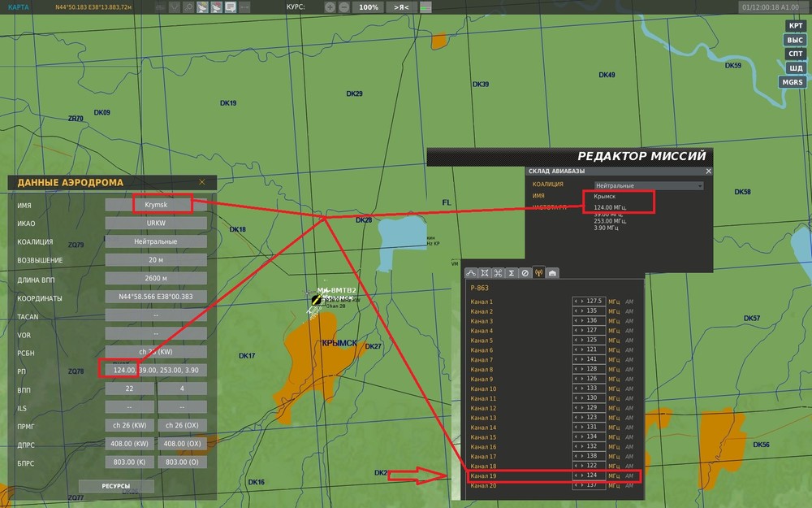
Task: Click the crossed-circle tab icon
Action: 525,273
